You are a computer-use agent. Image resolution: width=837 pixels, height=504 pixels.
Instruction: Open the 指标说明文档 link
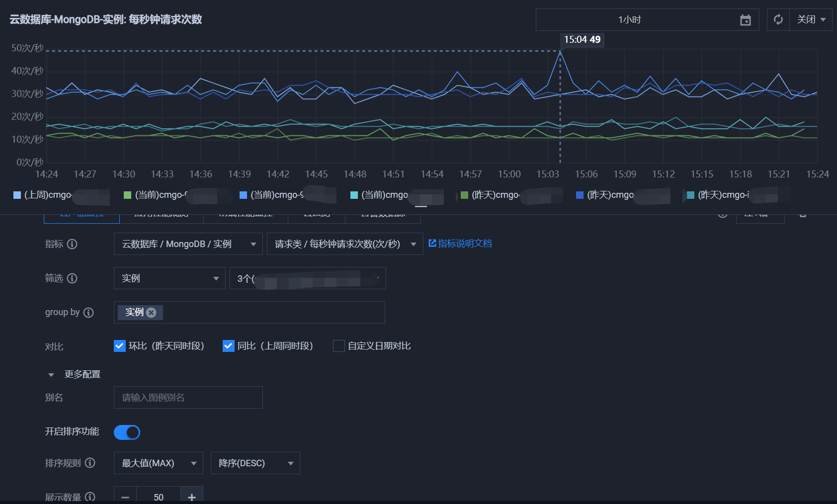click(x=460, y=244)
